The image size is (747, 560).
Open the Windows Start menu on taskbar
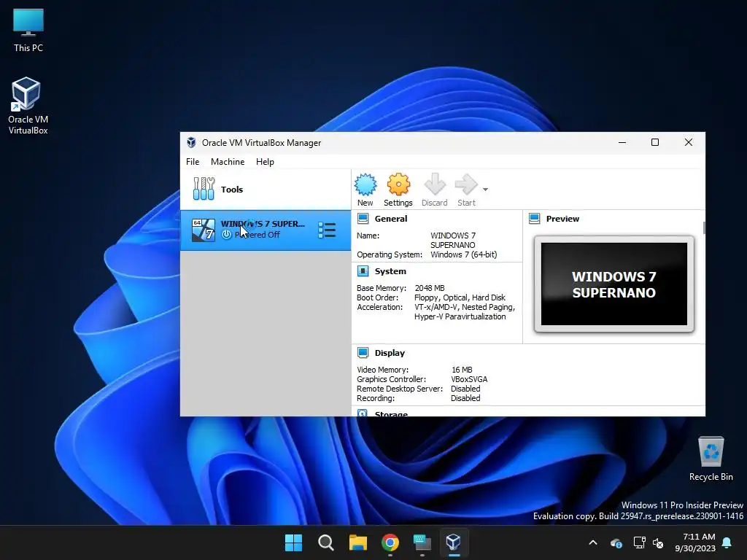[x=293, y=542]
